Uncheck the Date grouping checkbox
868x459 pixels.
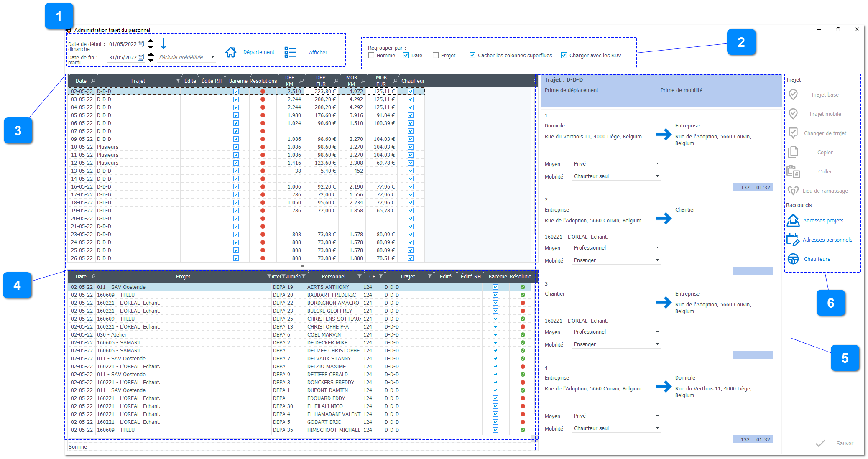406,55
